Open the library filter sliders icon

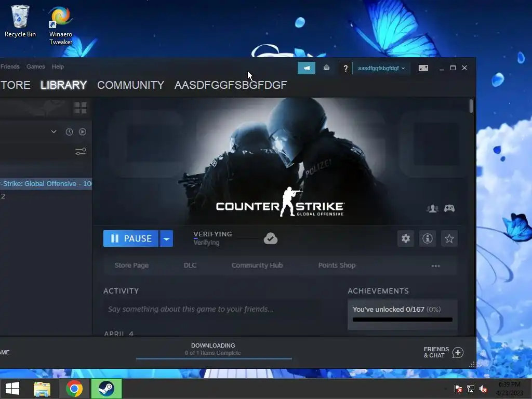click(x=81, y=151)
